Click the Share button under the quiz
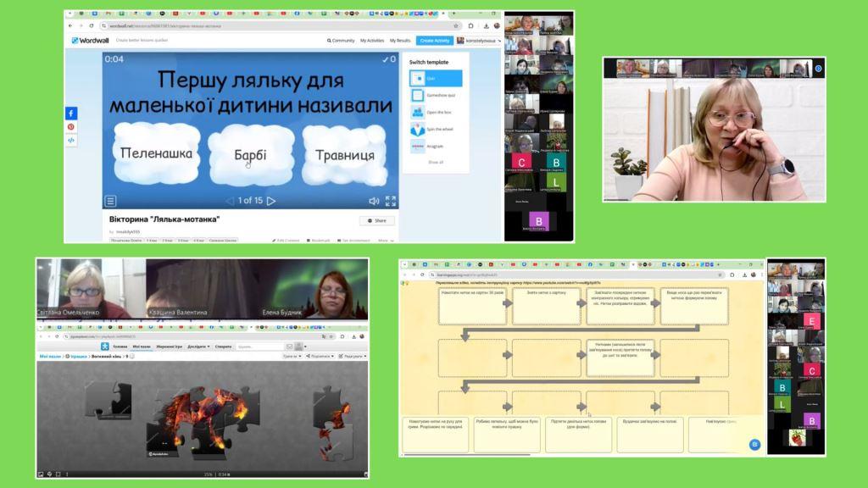868x488 pixels. (x=376, y=220)
